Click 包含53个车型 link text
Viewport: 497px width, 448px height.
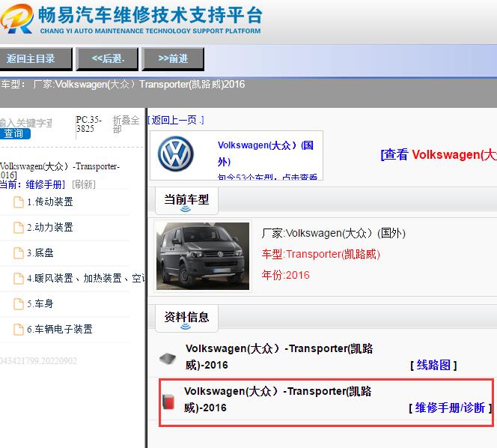(267, 177)
